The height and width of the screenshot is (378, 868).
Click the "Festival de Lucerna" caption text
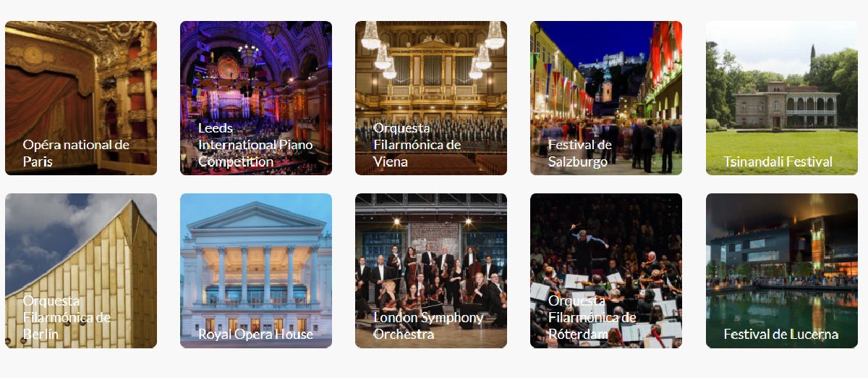(x=781, y=334)
